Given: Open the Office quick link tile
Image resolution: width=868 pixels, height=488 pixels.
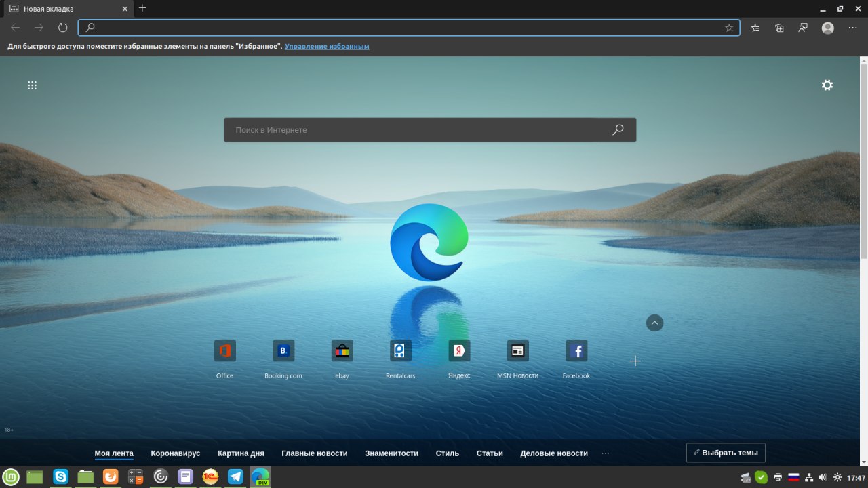Looking at the screenshot, I should coord(224,359).
